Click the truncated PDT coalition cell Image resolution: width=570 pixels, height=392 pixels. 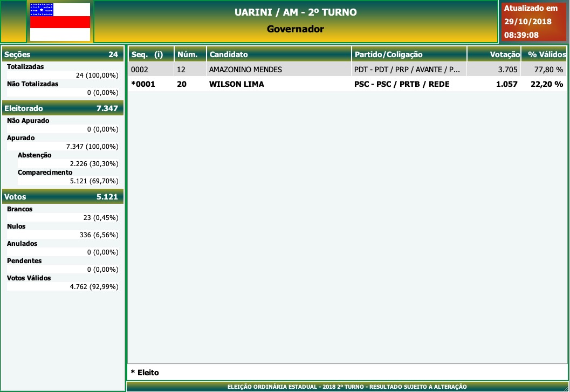tap(407, 70)
